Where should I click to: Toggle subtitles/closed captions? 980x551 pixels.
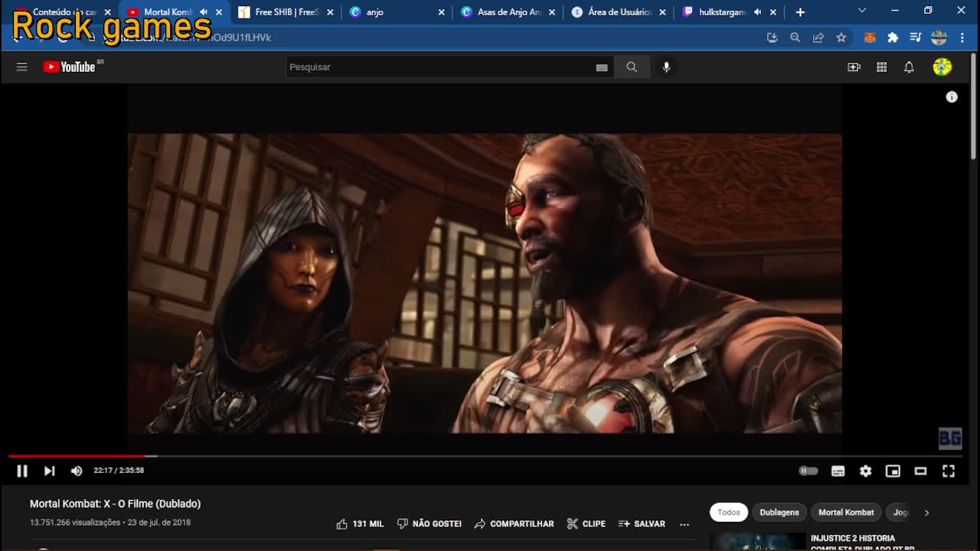point(838,471)
